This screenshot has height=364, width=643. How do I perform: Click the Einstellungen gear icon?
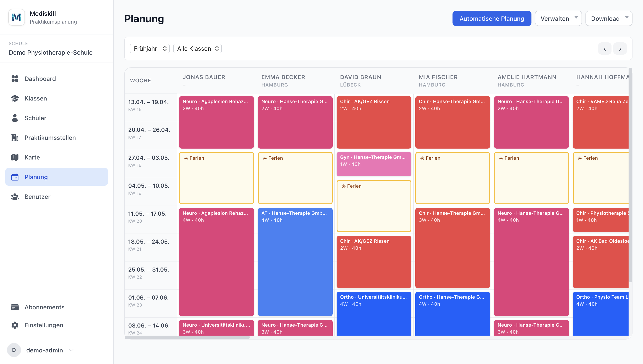(x=15, y=325)
